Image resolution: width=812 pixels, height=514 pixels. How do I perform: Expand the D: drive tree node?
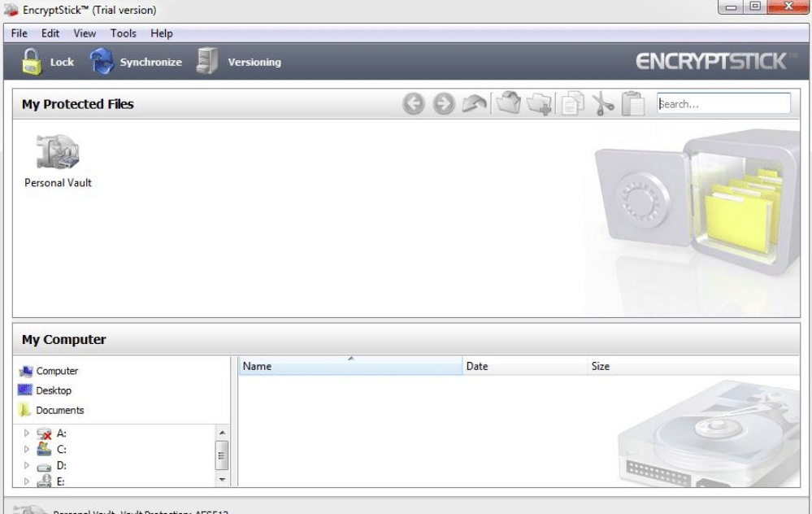tap(26, 465)
